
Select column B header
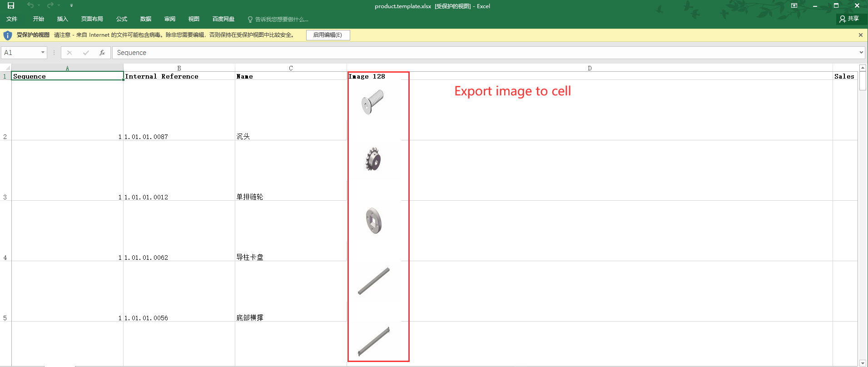click(x=179, y=68)
